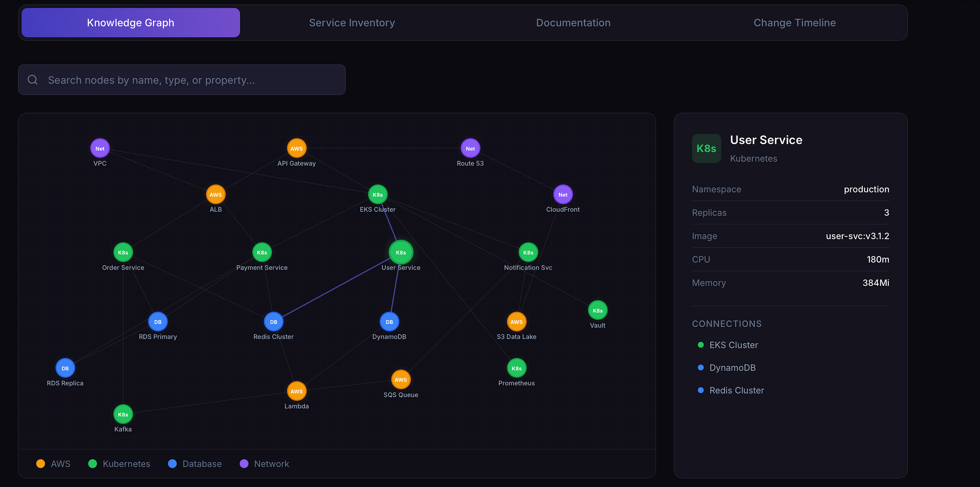
Task: Click the '384Mi' memory value
Action: 875,283
